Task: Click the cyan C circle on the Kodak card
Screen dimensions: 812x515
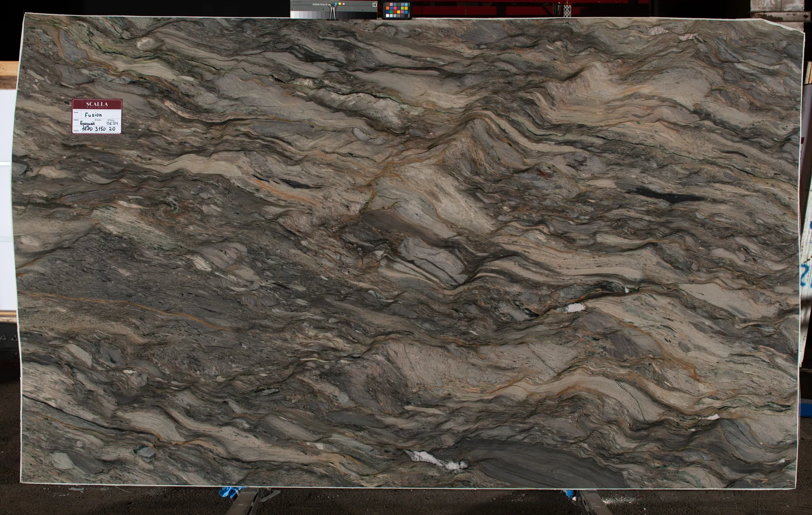Action: coord(336,4)
